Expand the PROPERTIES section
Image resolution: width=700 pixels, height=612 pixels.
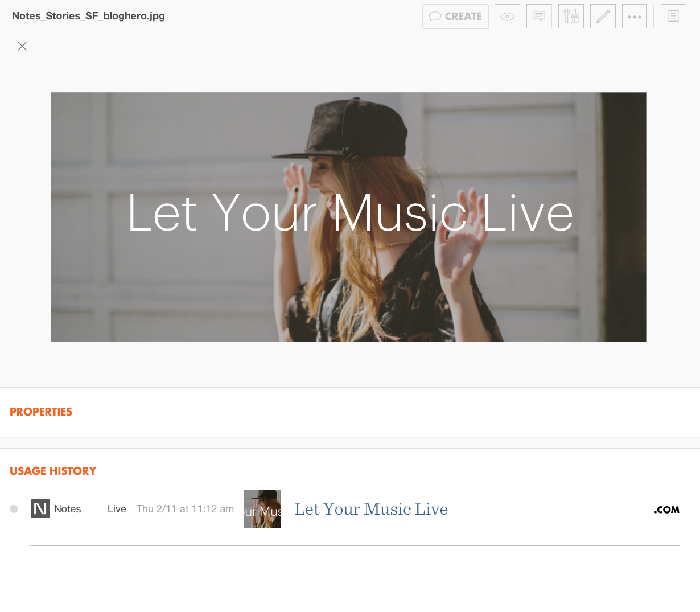41,412
